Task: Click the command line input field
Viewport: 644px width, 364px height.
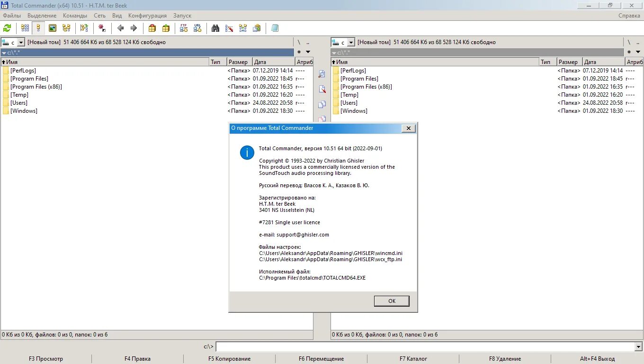Action: pos(425,347)
